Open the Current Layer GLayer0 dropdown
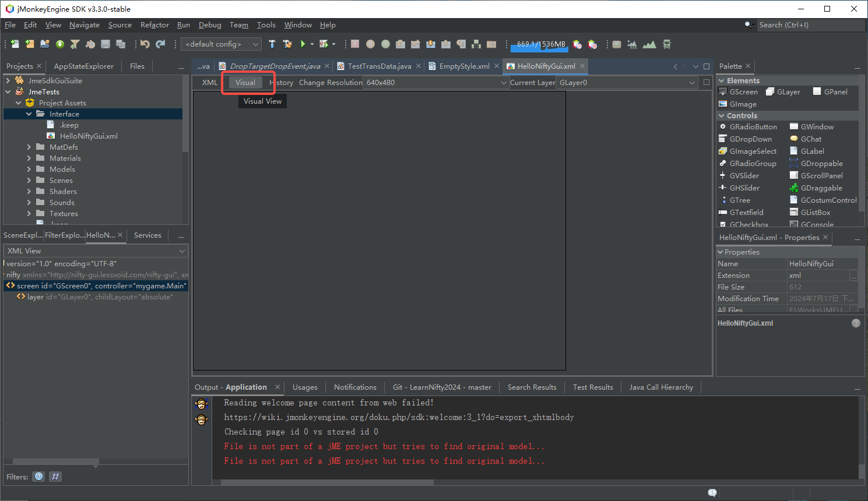This screenshot has height=501, width=868. (626, 83)
